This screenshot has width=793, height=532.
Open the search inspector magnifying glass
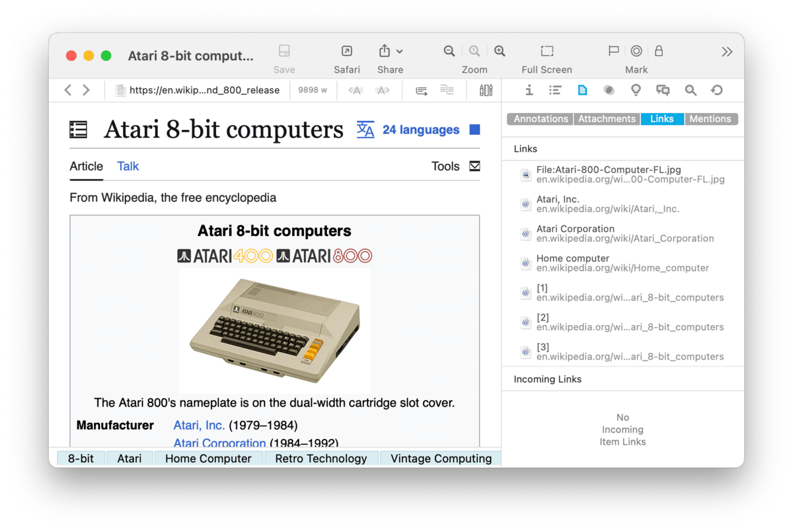(691, 91)
